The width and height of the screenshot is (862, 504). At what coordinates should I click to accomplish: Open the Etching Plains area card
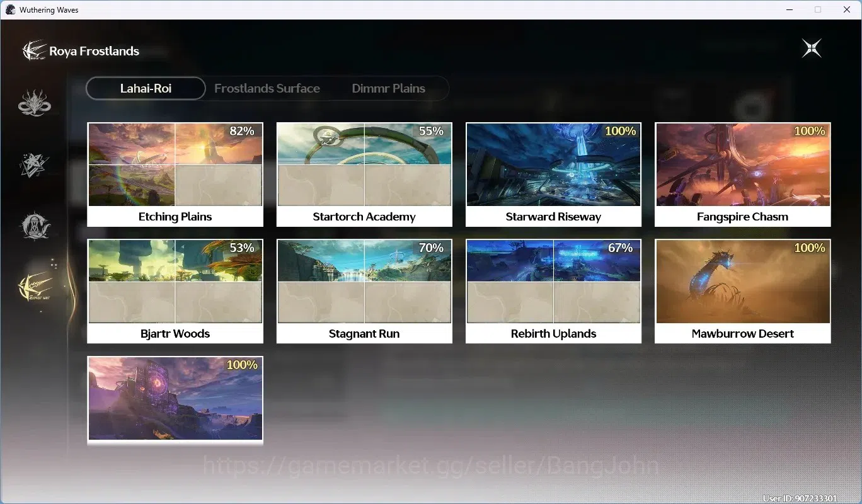pyautogui.click(x=175, y=175)
